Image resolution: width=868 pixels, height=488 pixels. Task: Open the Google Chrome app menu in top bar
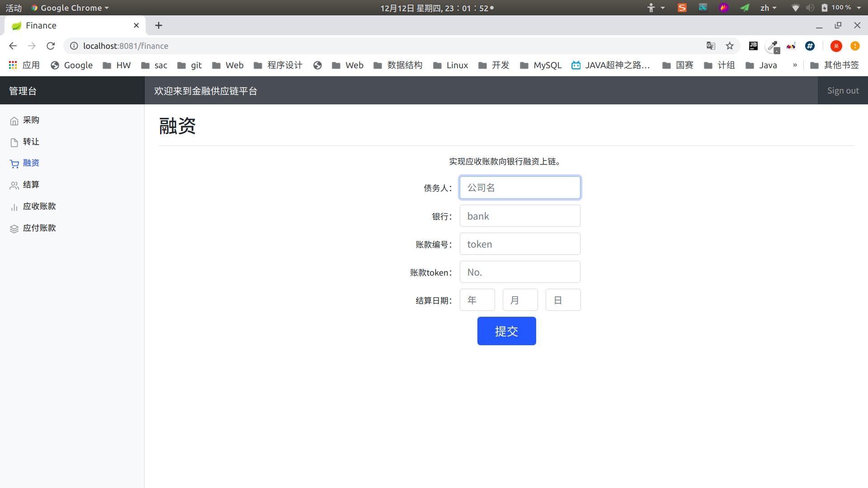[x=71, y=8]
